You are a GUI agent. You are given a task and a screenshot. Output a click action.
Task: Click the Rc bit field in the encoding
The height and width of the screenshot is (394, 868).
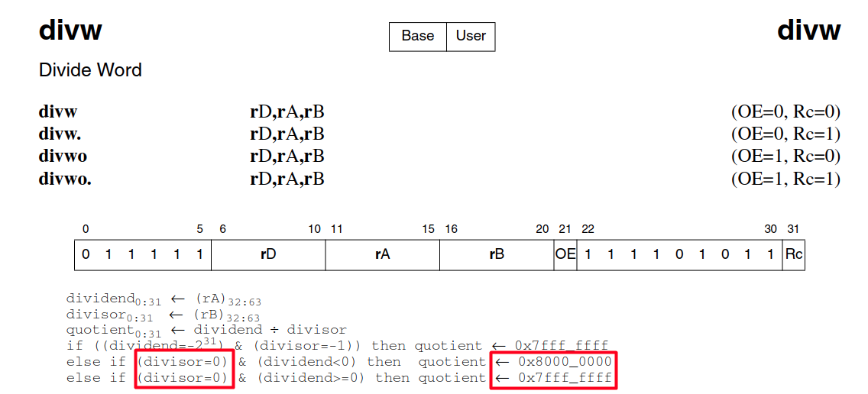(x=793, y=255)
